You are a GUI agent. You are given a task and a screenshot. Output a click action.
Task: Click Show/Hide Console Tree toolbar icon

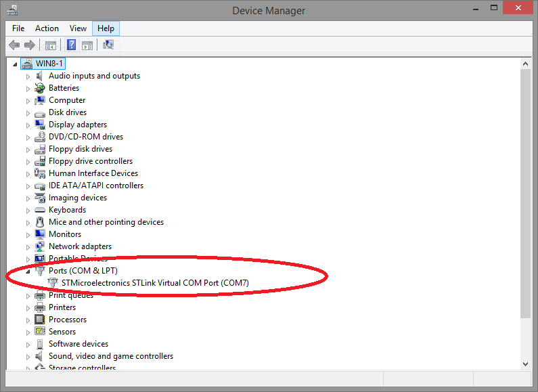(x=50, y=45)
